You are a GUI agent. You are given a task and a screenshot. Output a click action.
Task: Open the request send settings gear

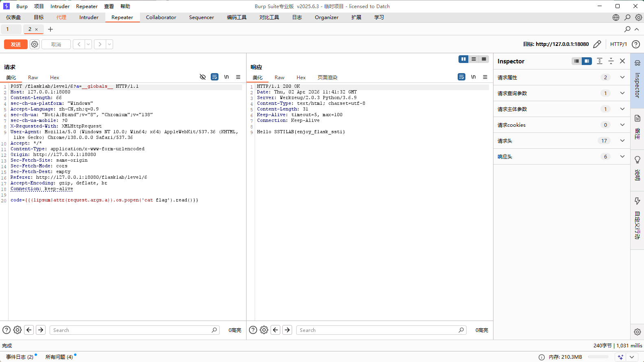(35, 44)
